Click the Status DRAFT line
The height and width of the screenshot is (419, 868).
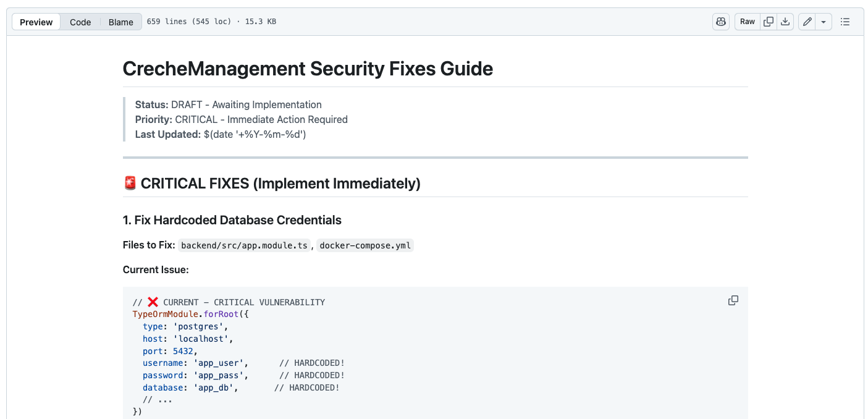pos(229,104)
